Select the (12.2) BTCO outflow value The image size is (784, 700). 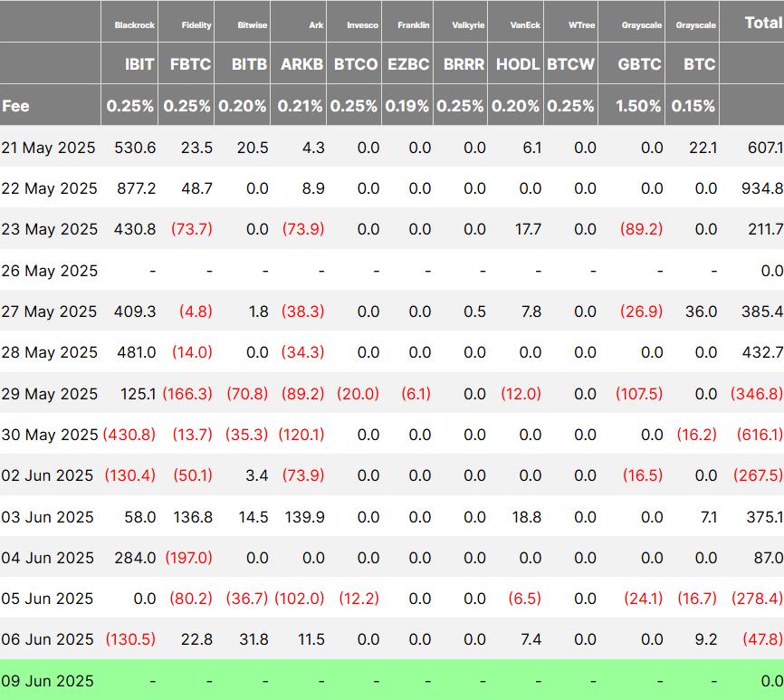(x=359, y=599)
